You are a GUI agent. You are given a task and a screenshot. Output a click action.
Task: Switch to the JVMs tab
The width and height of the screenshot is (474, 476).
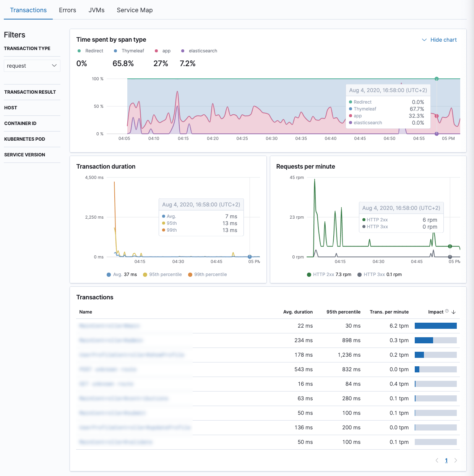[96, 10]
